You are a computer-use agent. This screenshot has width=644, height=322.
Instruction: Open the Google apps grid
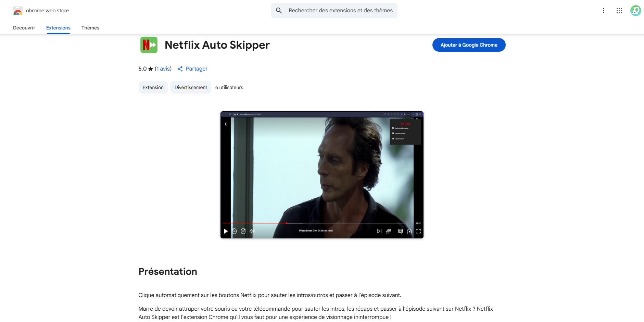pyautogui.click(x=619, y=11)
